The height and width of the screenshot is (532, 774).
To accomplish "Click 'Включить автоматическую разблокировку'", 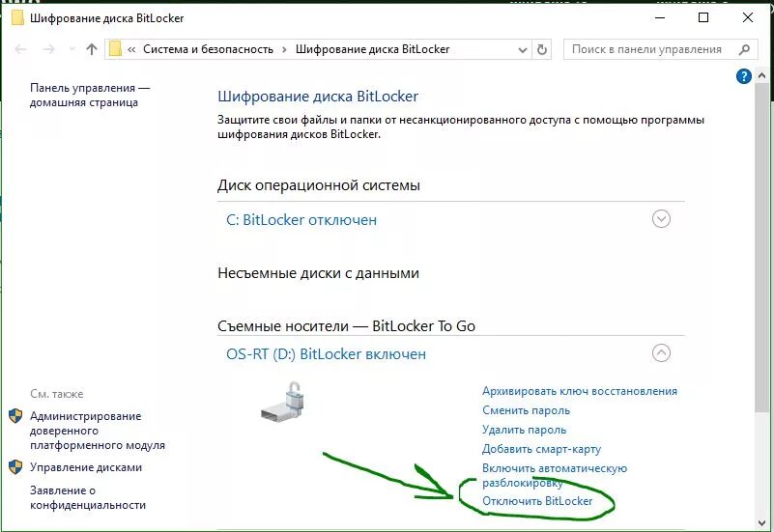I will 555,475.
